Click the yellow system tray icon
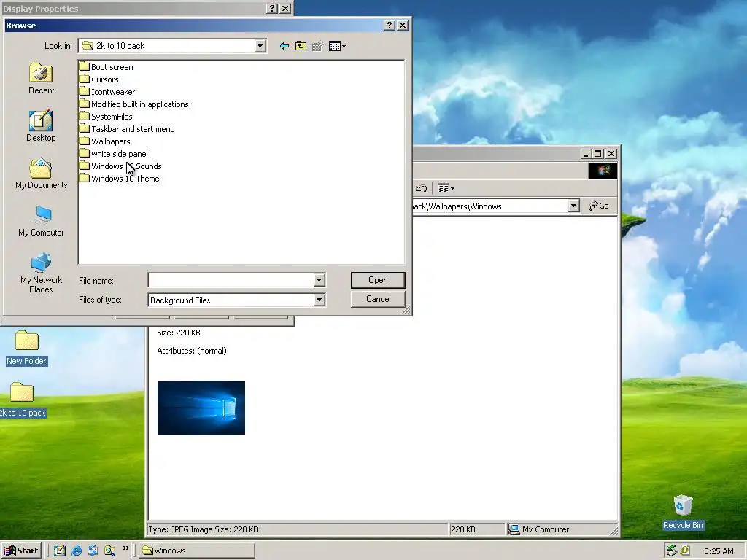Screen dimensions: 747x560 point(685,551)
